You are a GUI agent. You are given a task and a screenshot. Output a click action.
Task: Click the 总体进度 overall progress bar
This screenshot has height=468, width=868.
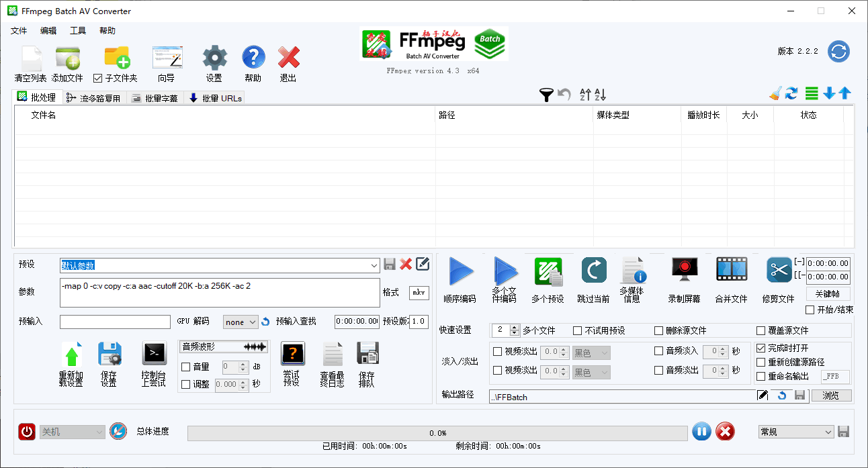tap(437, 433)
